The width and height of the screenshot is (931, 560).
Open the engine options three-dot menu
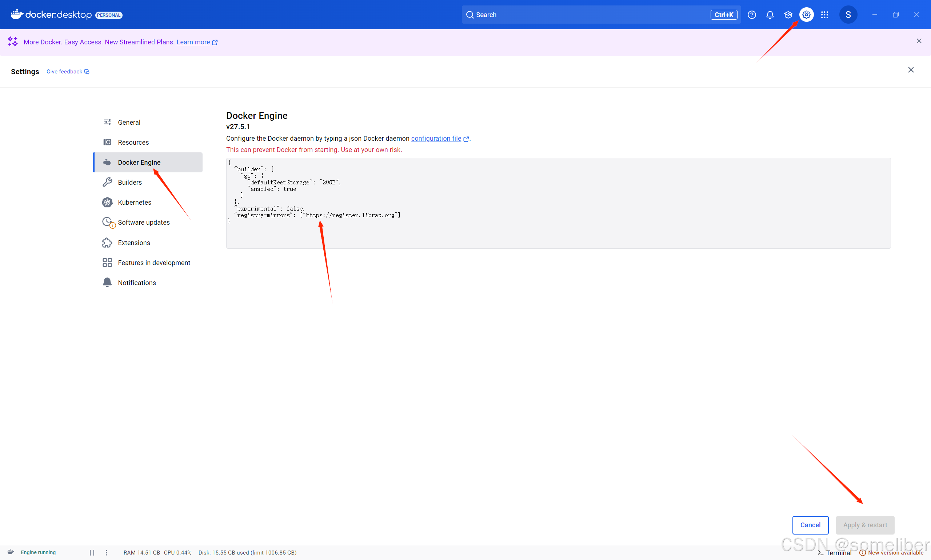(x=107, y=552)
